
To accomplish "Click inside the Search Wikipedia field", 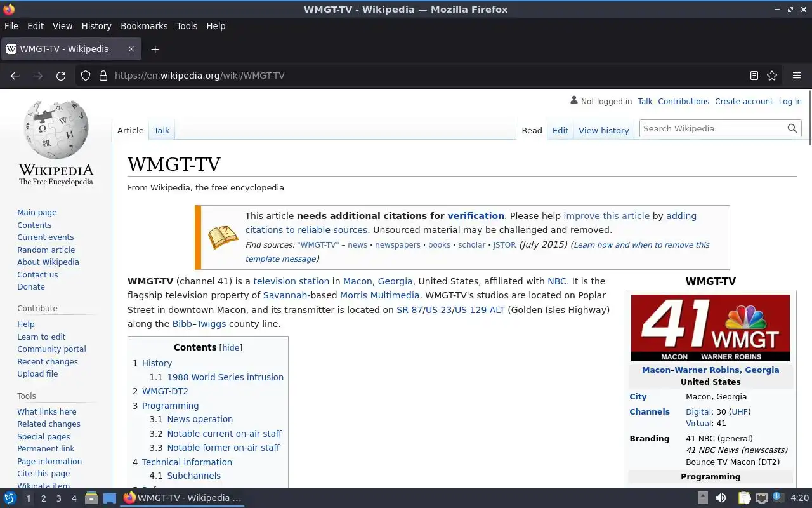I will (x=713, y=128).
